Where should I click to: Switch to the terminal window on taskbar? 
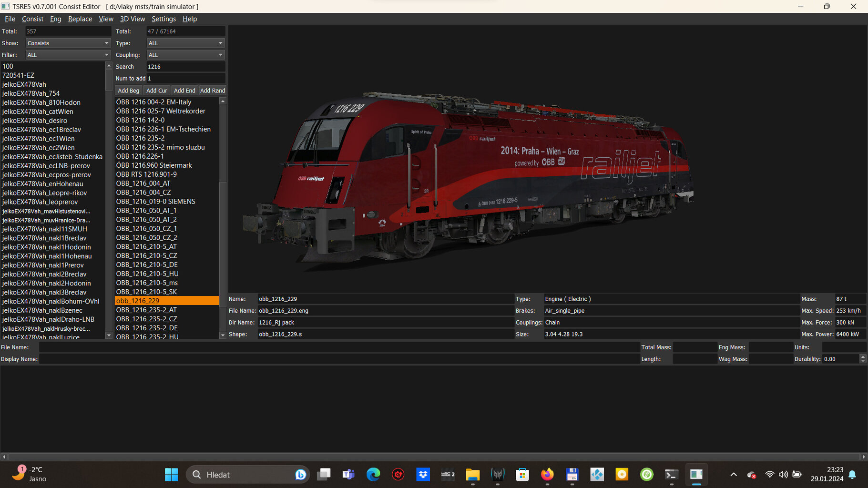click(x=672, y=475)
